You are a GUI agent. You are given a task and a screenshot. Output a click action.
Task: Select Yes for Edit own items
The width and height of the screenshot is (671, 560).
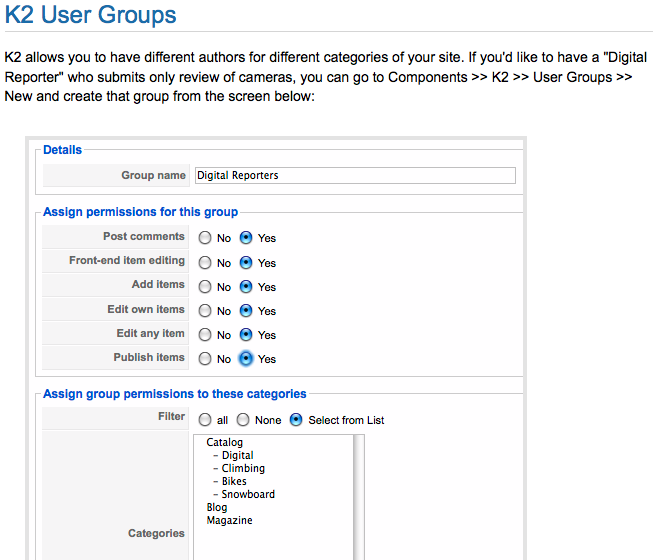[246, 311]
